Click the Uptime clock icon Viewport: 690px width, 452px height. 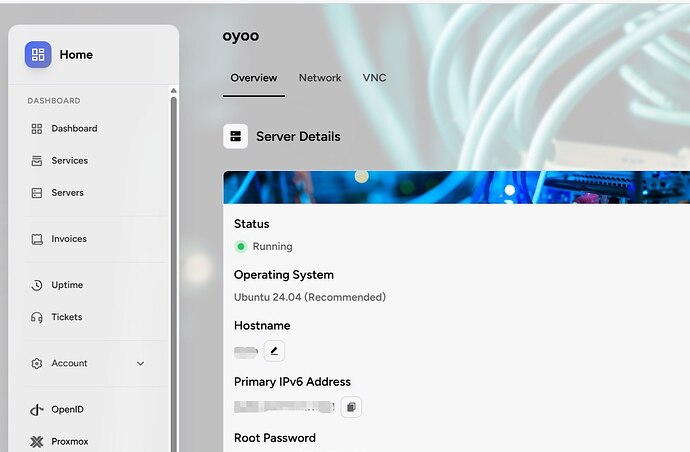click(x=37, y=285)
